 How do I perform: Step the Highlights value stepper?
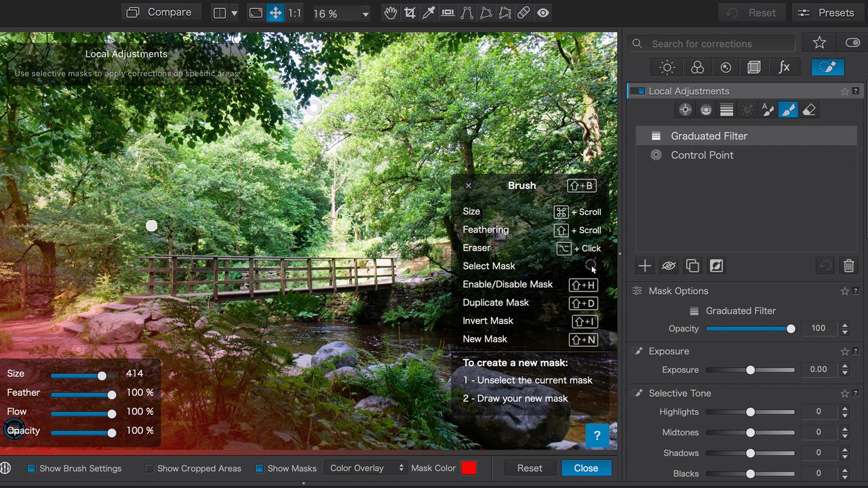[845, 412]
